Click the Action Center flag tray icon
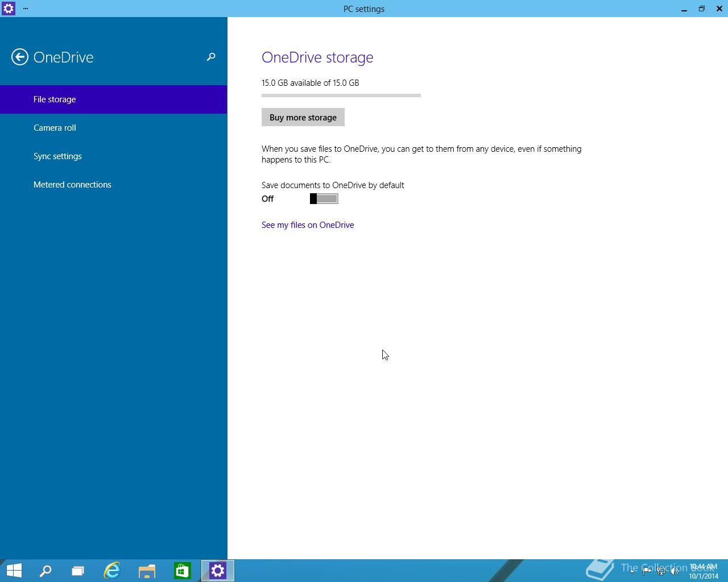The height and width of the screenshot is (582, 728). coord(647,571)
